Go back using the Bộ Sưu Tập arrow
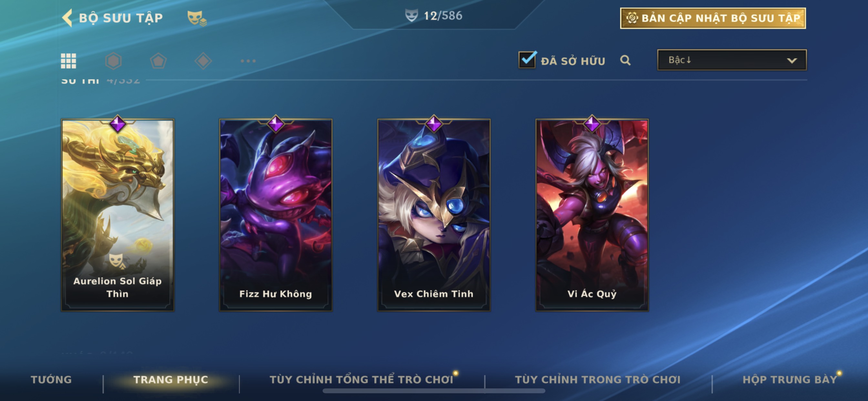Viewport: 868px width, 401px height. point(67,17)
